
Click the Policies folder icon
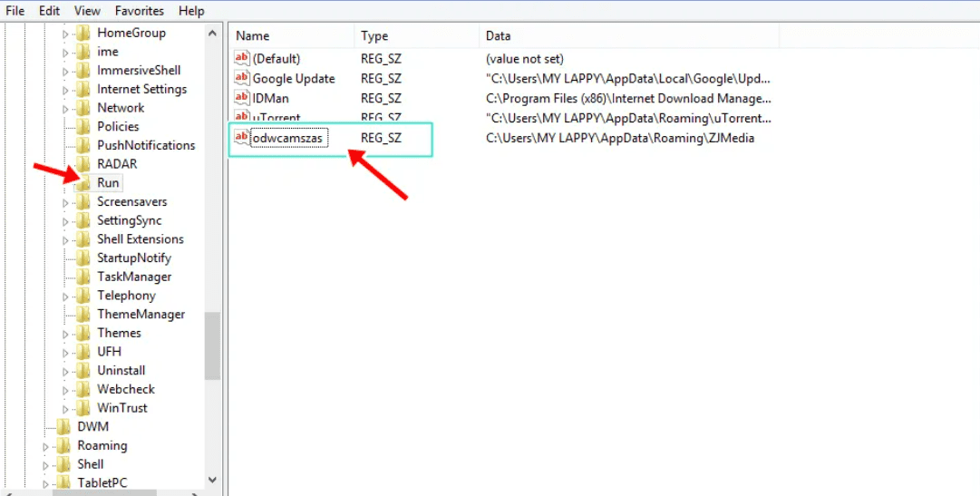(83, 126)
